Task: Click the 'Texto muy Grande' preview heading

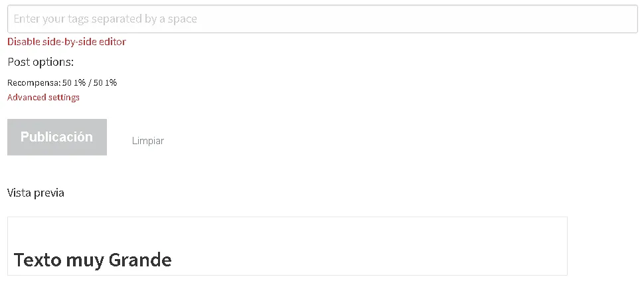Action: point(92,259)
